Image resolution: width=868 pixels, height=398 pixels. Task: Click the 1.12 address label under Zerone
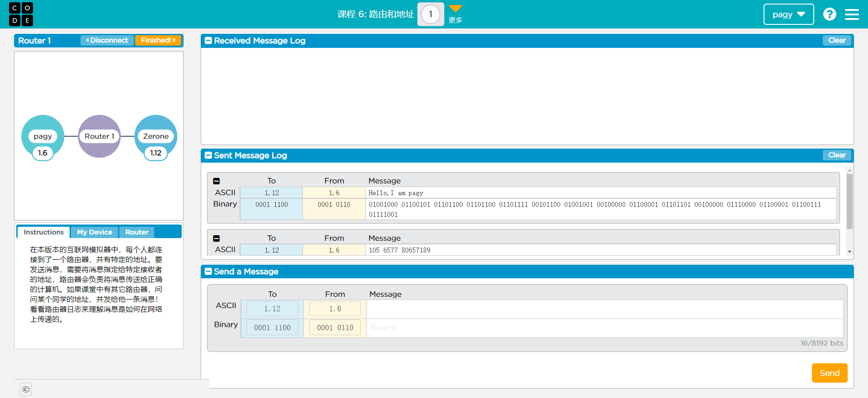(156, 153)
